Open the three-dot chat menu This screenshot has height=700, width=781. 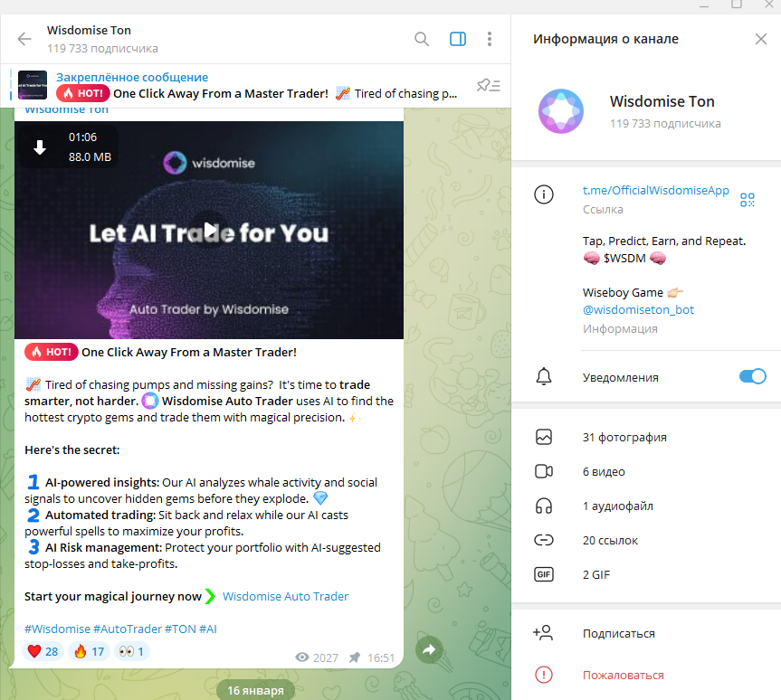pos(490,39)
